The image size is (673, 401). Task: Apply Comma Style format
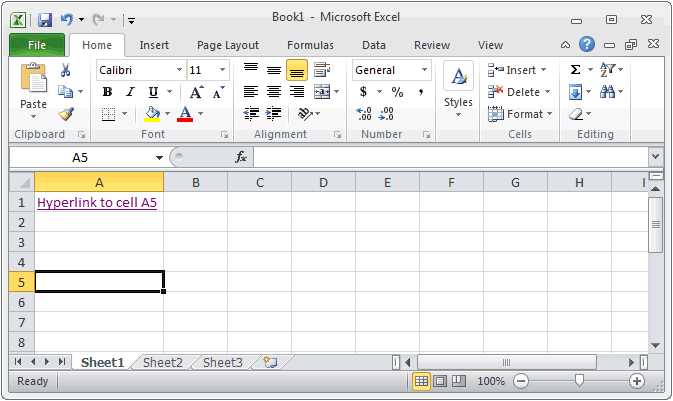(421, 92)
